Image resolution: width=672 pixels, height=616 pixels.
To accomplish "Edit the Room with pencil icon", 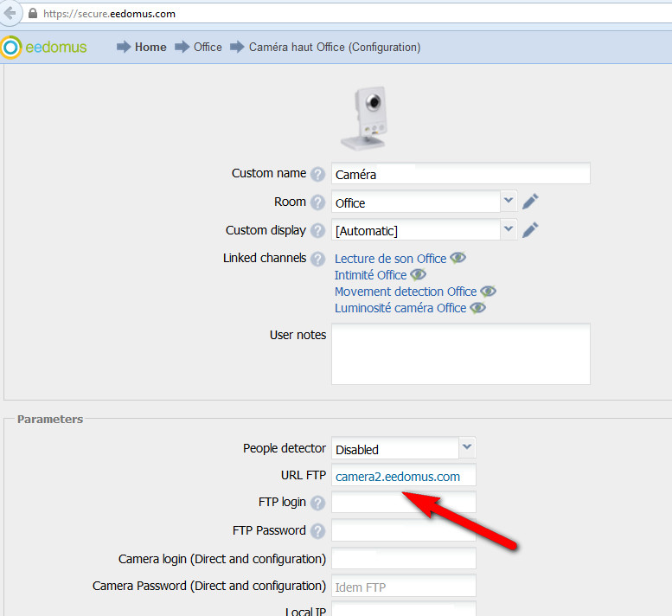I will (x=530, y=202).
